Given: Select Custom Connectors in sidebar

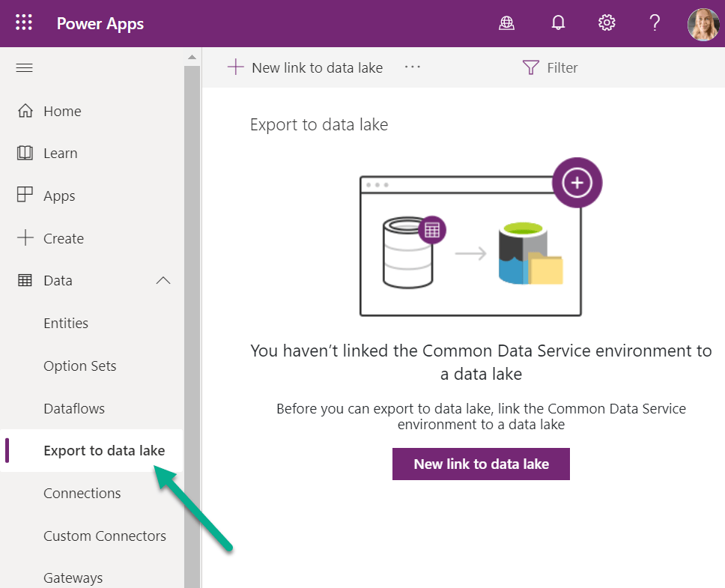Looking at the screenshot, I should pos(105,536).
